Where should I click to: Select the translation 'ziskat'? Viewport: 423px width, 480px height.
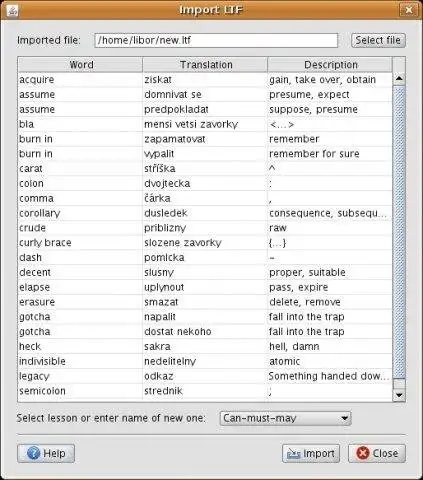coord(205,80)
